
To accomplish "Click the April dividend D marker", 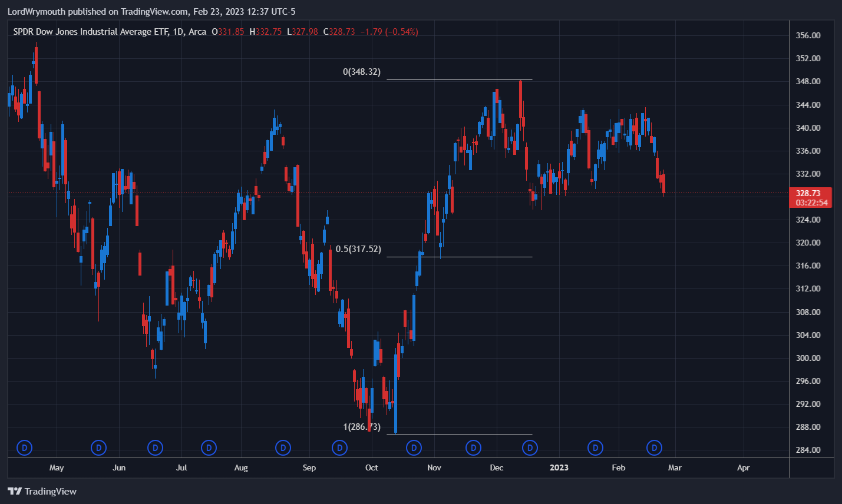I will pyautogui.click(x=24, y=448).
